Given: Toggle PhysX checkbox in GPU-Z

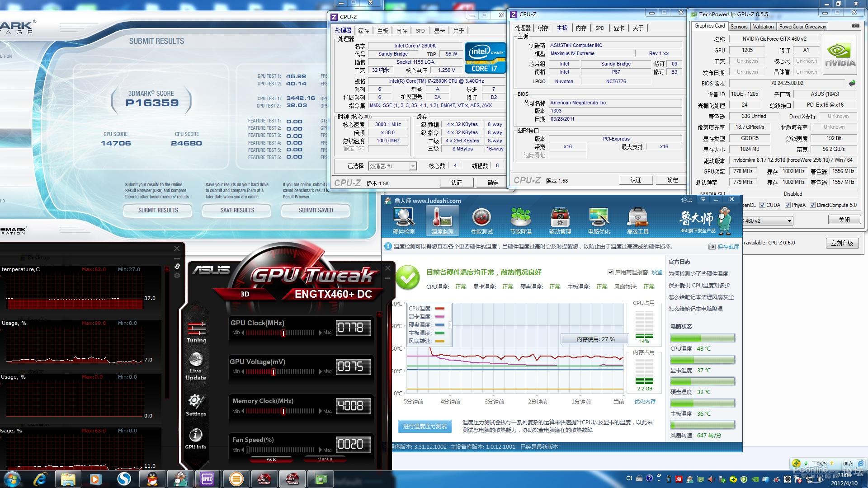Looking at the screenshot, I should 788,205.
